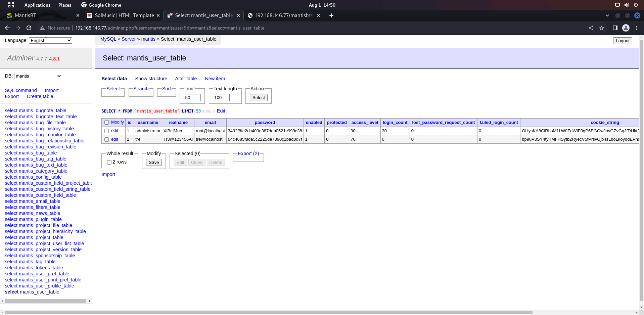The height and width of the screenshot is (315, 644).
Task: Toggle the Whole result 2 rows checkbox
Action: pyautogui.click(x=109, y=162)
